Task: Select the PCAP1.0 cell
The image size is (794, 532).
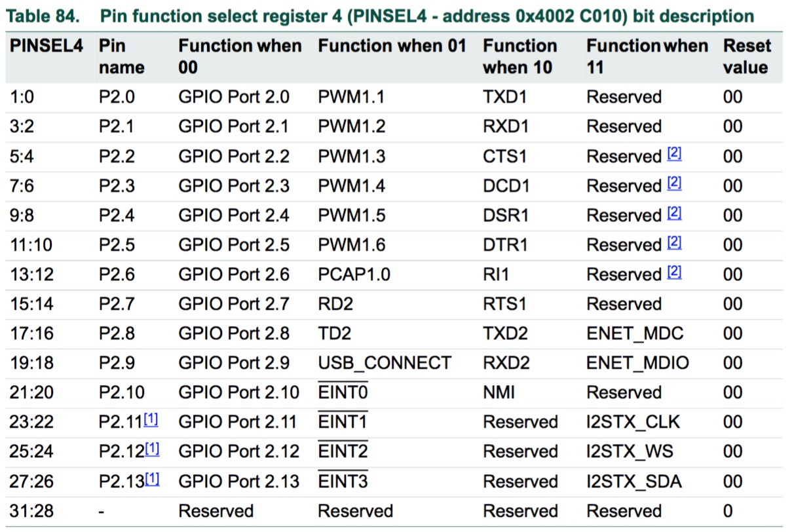Action: (354, 275)
